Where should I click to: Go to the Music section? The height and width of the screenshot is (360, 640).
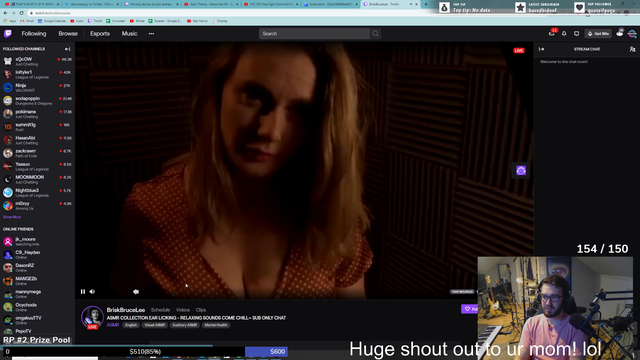(129, 33)
